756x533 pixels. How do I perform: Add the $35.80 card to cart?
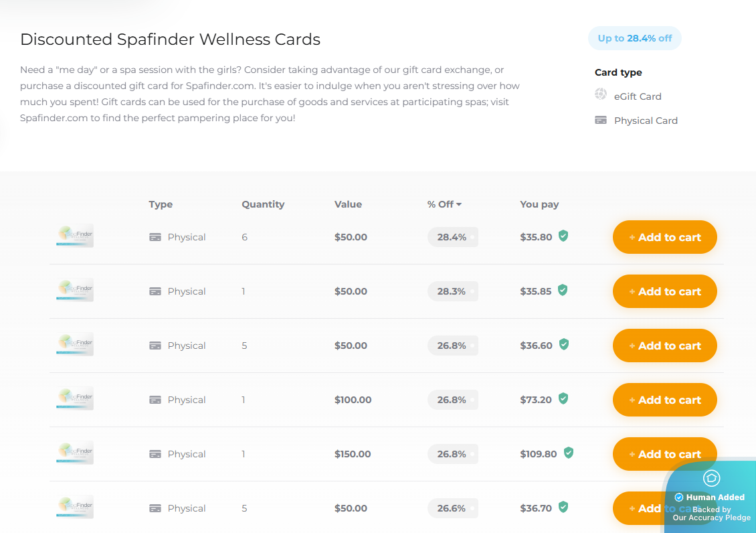tap(664, 237)
